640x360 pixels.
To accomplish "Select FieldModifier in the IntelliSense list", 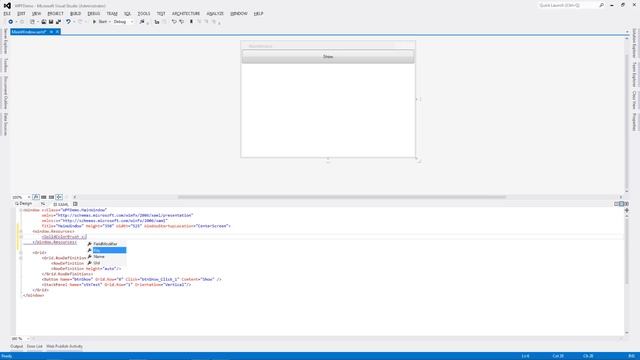I will click(106, 244).
